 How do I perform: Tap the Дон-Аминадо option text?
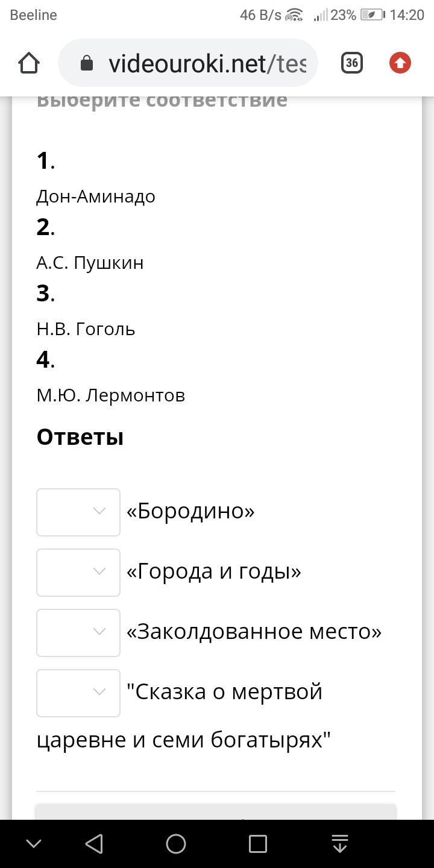96,197
